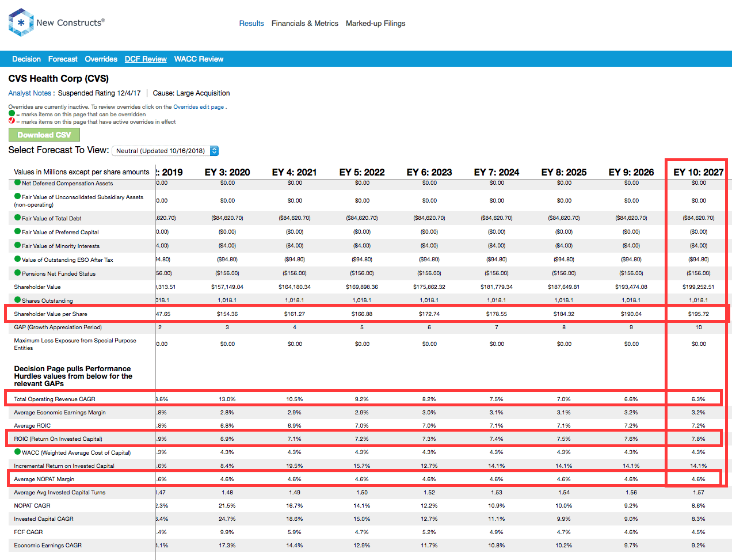The image size is (732, 560).
Task: Click green dot next to Fair Value of Preferred Capital
Action: pyautogui.click(x=17, y=231)
